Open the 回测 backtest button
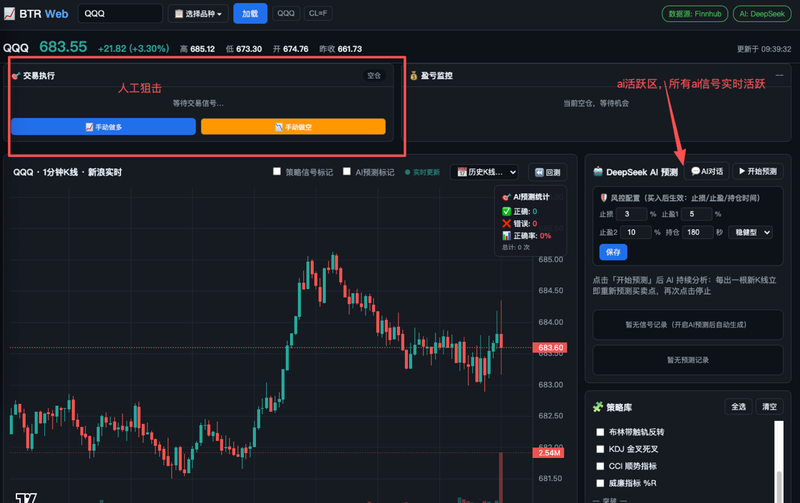 coord(547,172)
